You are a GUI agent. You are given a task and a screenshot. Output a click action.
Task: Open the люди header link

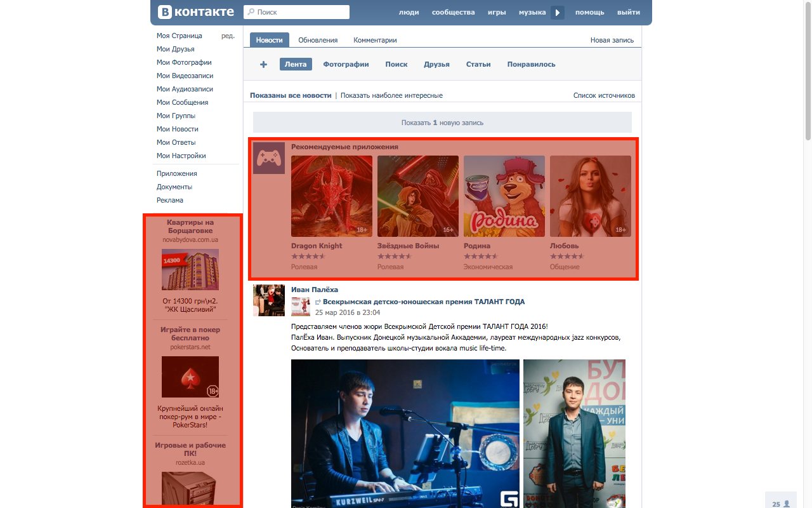tap(409, 12)
